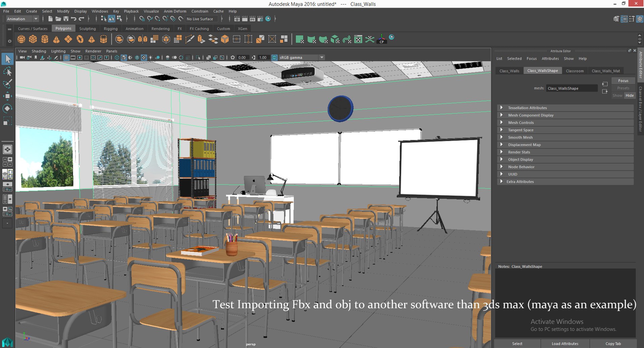Toggle wireframe display mode
This screenshot has width=644, height=348.
tap(117, 58)
